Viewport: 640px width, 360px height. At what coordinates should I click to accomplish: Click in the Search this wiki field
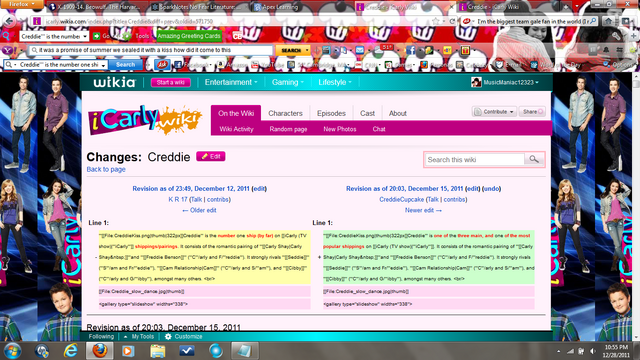coord(475,160)
